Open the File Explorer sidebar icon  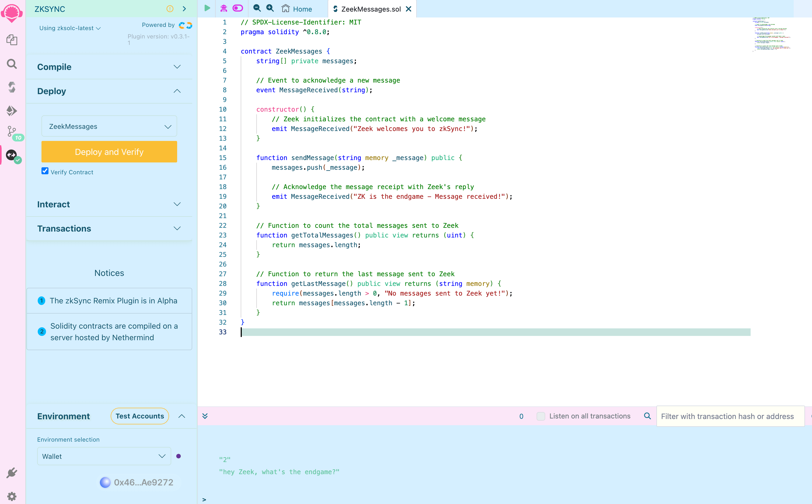point(12,40)
